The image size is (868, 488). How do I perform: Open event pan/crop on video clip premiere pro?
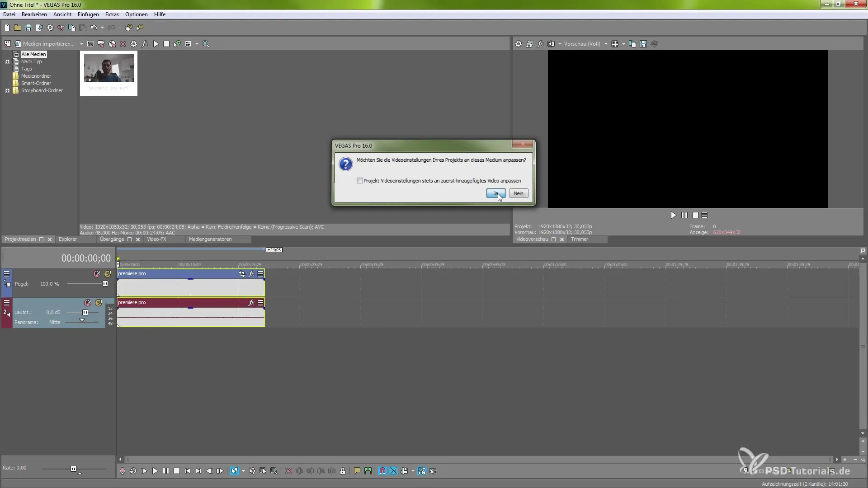pos(242,274)
